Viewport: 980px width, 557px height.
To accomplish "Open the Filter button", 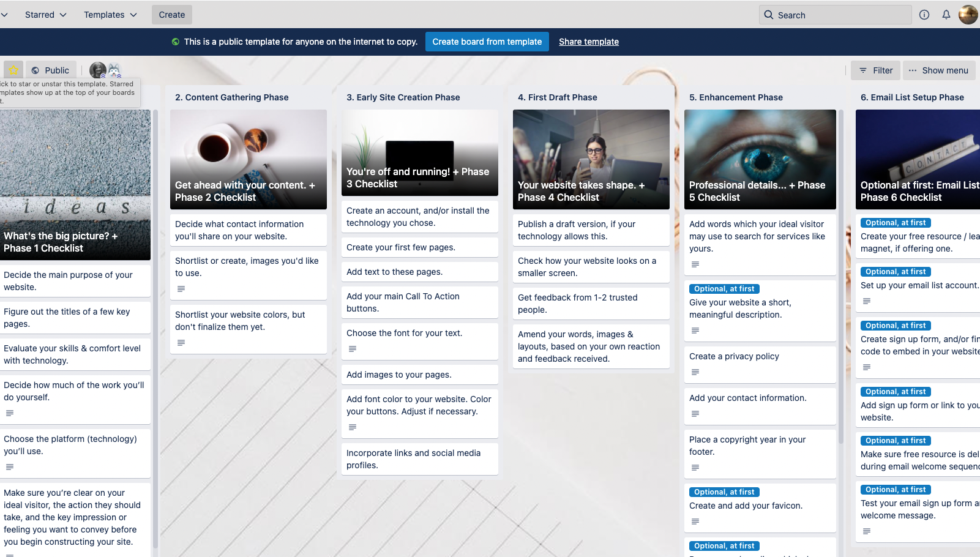I will (x=875, y=70).
